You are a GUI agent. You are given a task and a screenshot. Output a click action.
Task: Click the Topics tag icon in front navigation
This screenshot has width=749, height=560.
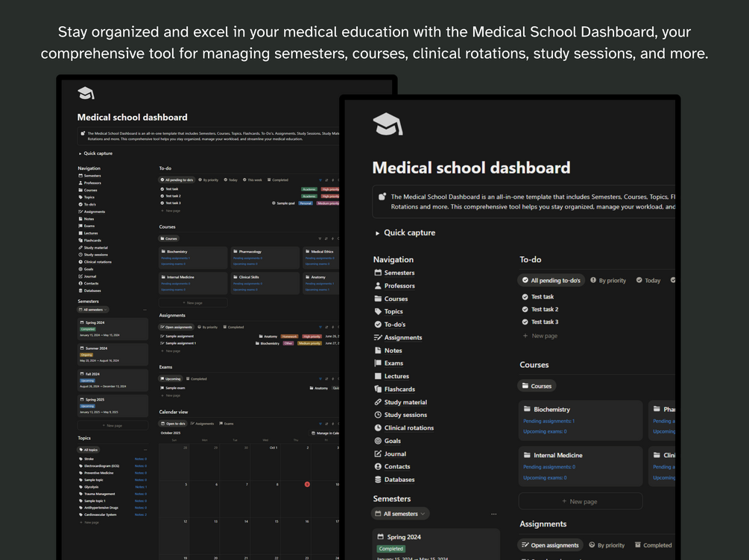point(378,311)
